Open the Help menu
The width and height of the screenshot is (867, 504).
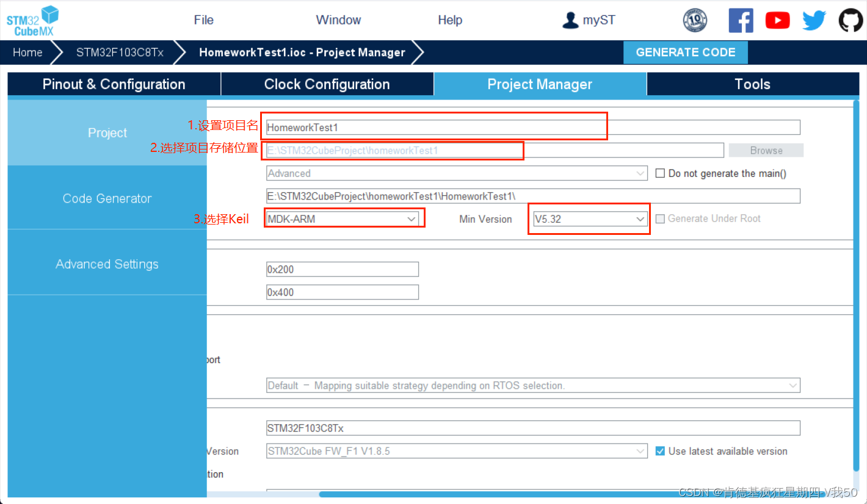(x=450, y=20)
